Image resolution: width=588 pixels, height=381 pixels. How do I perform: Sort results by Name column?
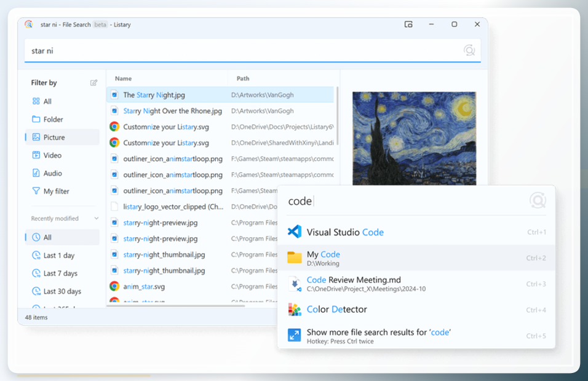pos(124,78)
